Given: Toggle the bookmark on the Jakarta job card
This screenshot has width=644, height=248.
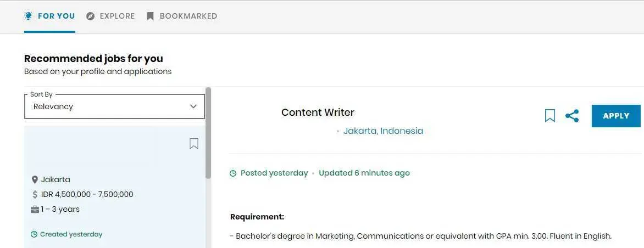Looking at the screenshot, I should (x=194, y=143).
